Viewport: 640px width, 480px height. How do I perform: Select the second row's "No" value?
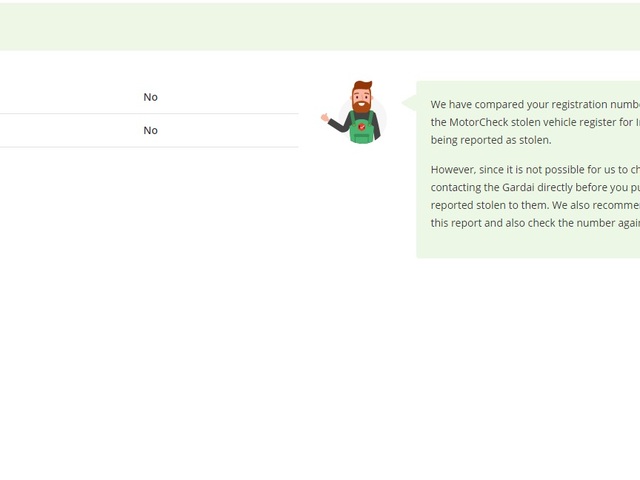(x=150, y=130)
